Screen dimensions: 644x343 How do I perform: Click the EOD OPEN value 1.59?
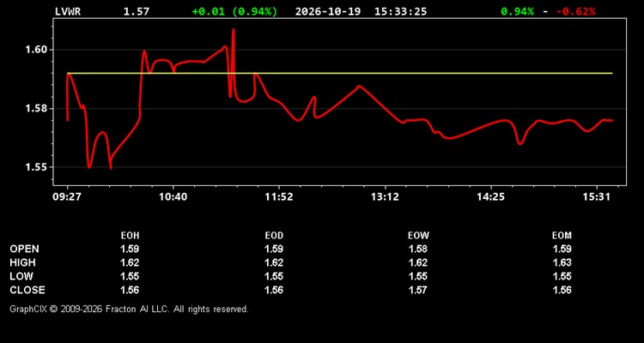[274, 249]
